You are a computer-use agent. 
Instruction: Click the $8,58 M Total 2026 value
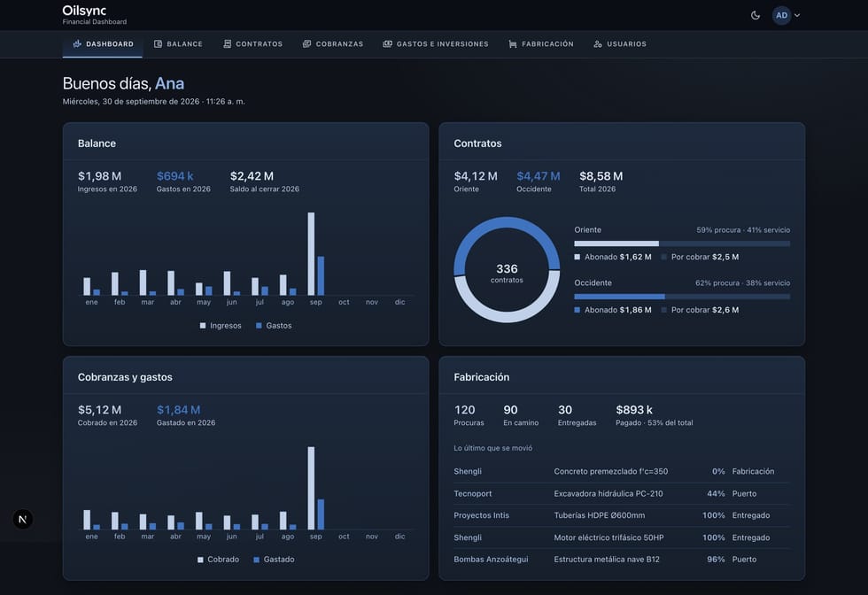click(601, 176)
